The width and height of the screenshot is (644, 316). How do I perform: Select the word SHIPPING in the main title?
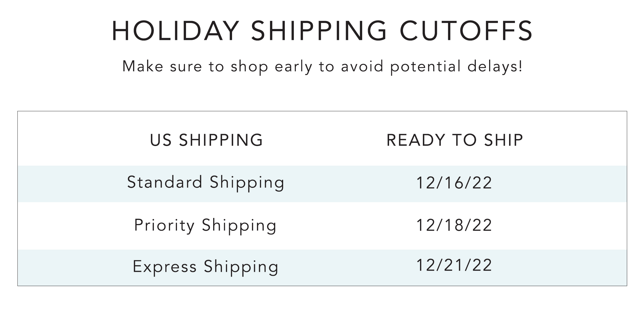tap(319, 31)
